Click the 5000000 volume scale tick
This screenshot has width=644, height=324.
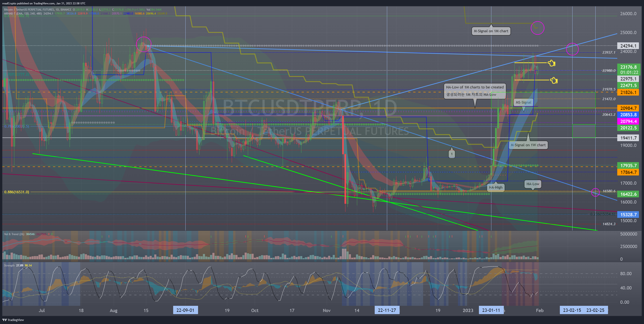(629, 234)
